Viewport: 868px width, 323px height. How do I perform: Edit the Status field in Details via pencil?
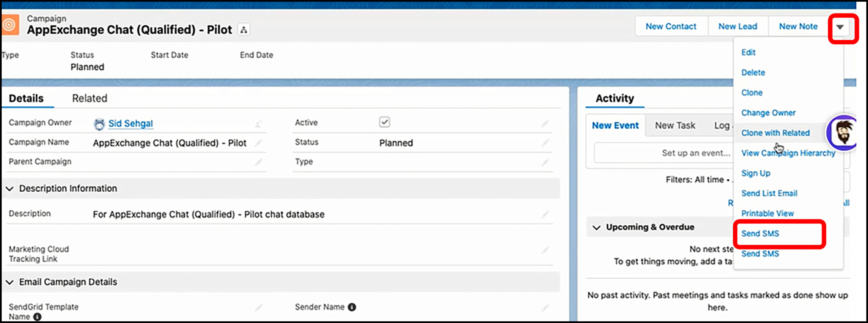tap(545, 143)
